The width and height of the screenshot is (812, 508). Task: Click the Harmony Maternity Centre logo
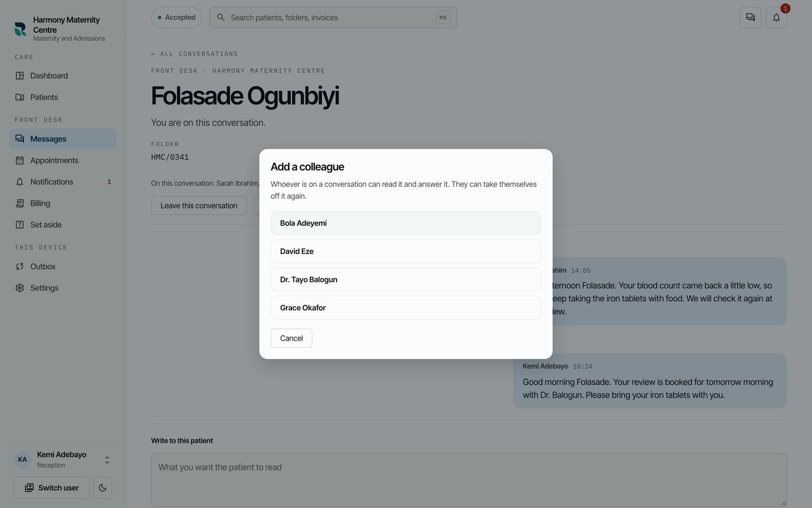pyautogui.click(x=20, y=29)
